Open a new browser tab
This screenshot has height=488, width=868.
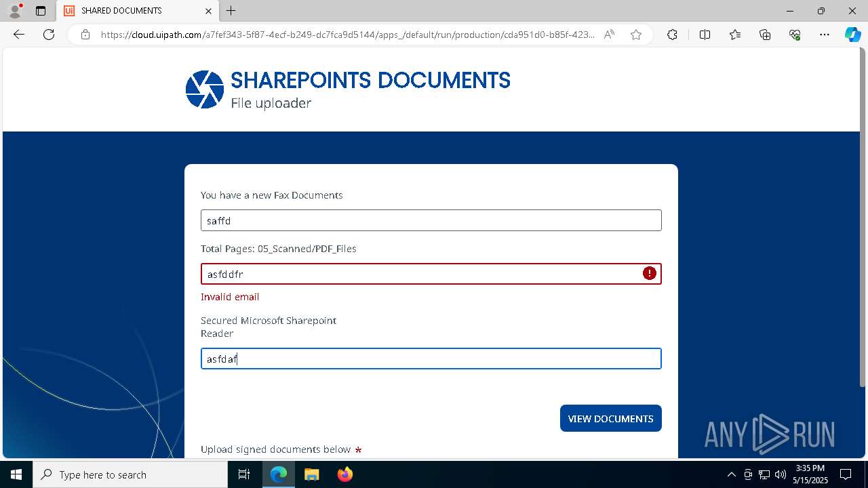(x=231, y=11)
